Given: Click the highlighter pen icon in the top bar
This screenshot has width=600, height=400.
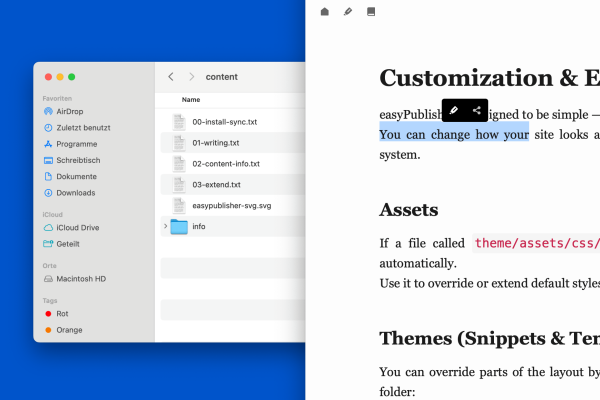Looking at the screenshot, I should pos(348,12).
